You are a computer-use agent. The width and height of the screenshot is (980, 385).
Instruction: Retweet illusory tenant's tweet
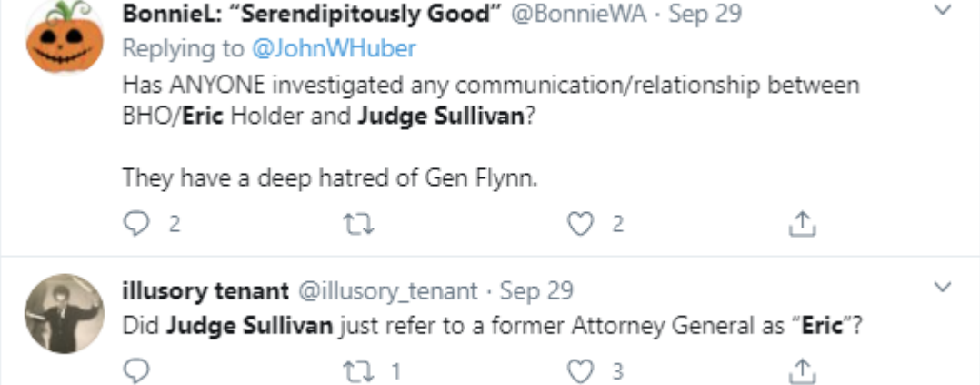point(361,370)
